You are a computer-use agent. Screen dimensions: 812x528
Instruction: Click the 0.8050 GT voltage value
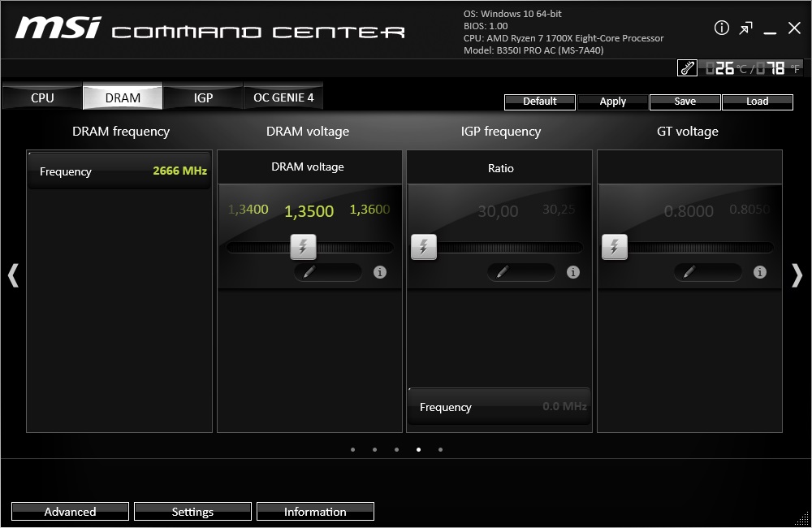pyautogui.click(x=749, y=210)
